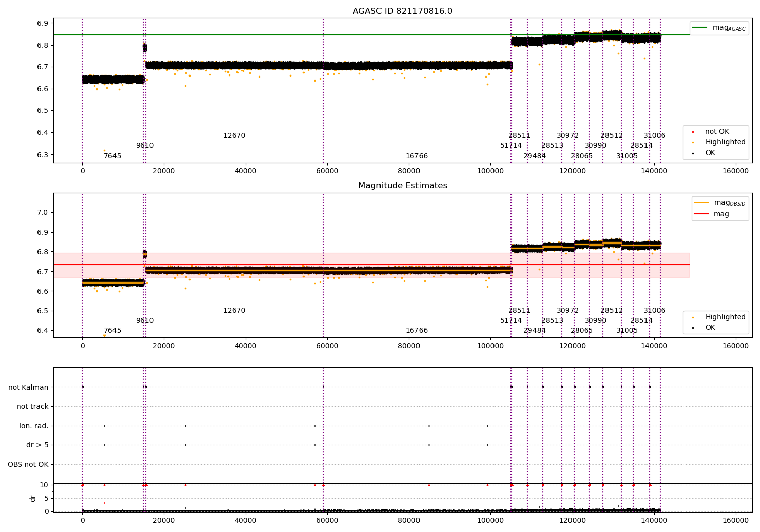Click obsid label 16766 in the AGASC ID plot

(416, 156)
